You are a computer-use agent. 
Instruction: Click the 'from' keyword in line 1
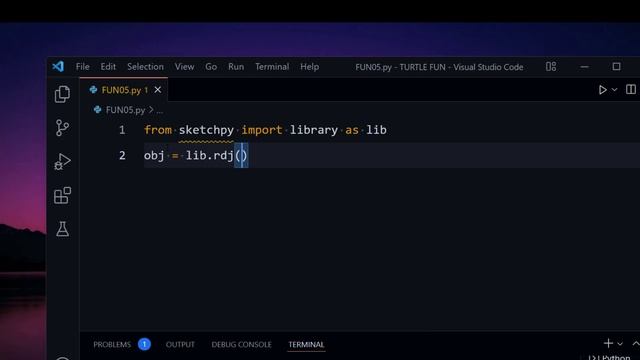coord(158,130)
